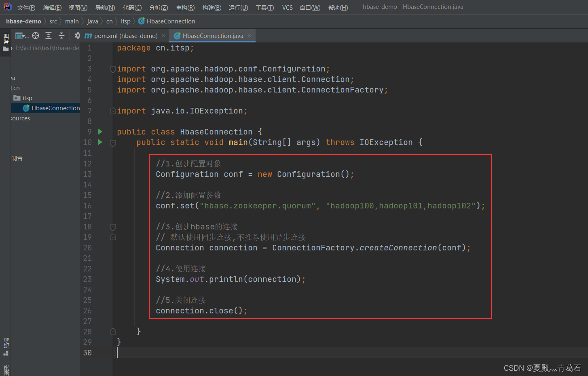
Task: Click line number 1 in the gutter
Action: (89, 48)
